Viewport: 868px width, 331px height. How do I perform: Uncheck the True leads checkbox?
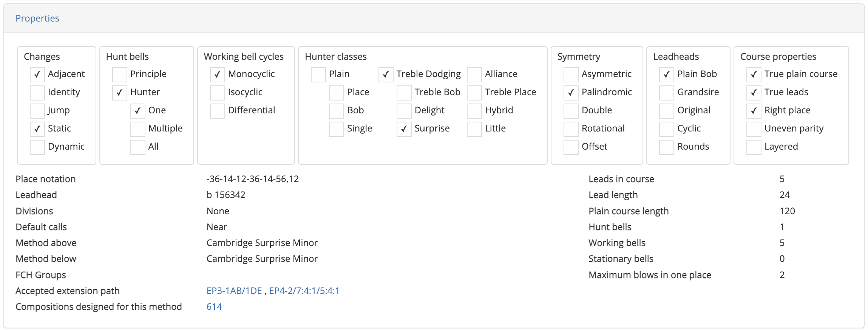[x=754, y=93]
